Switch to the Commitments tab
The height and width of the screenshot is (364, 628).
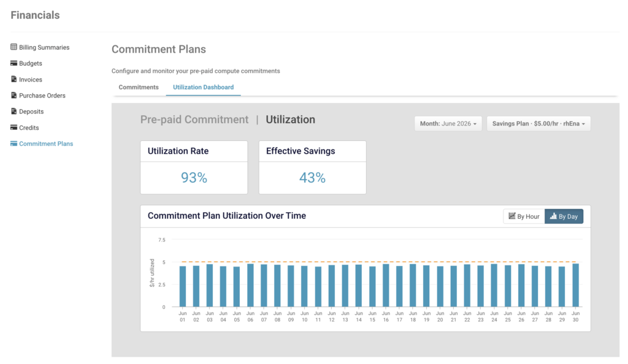[x=139, y=87]
